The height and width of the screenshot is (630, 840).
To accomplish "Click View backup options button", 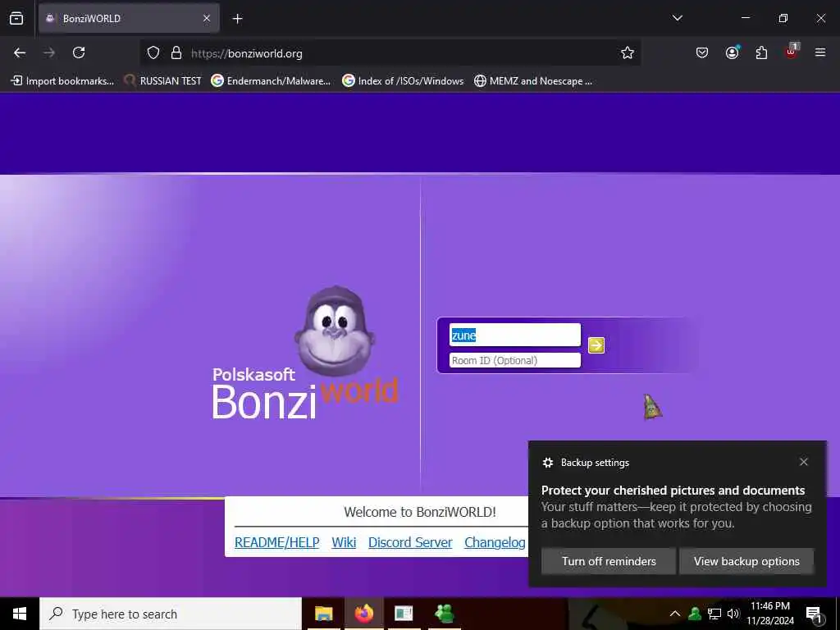I will (746, 561).
